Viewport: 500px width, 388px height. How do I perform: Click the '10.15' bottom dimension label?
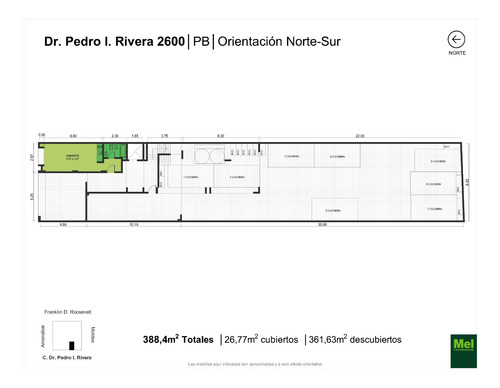point(134,225)
